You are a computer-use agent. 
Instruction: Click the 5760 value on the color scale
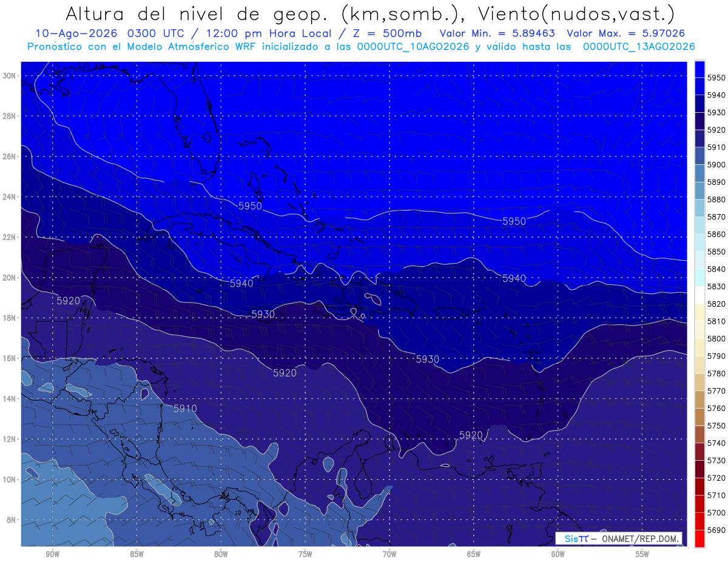coord(716,409)
